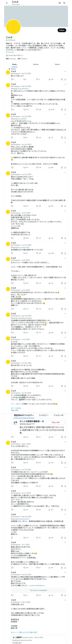Click the search icon in the profile header

pos(64,3)
